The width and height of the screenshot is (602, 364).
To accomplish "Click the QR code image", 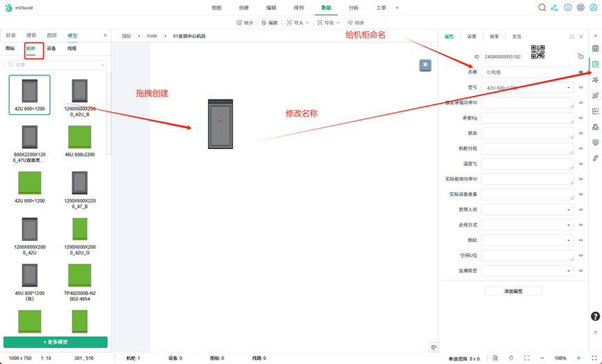I will [538, 52].
